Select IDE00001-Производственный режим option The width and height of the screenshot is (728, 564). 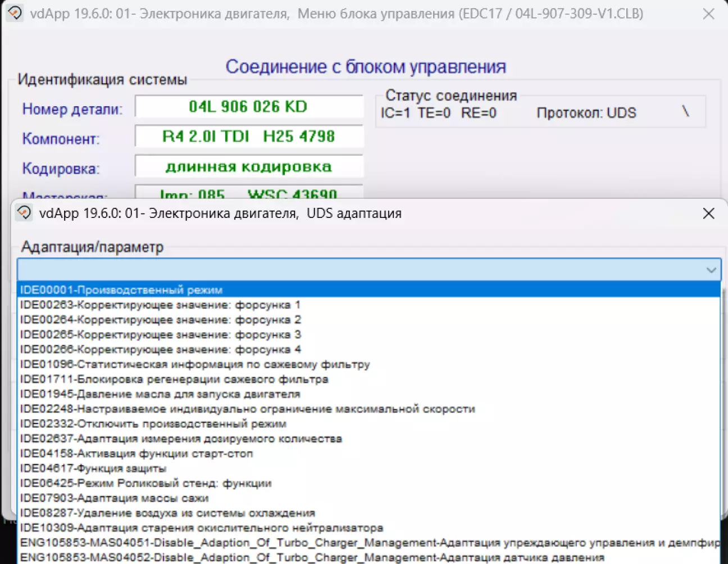[x=121, y=290]
